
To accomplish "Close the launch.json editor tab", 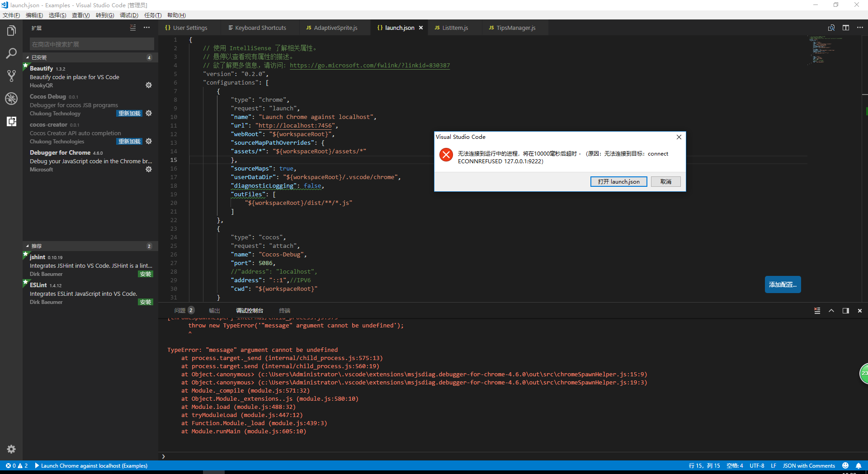I will (x=421, y=28).
